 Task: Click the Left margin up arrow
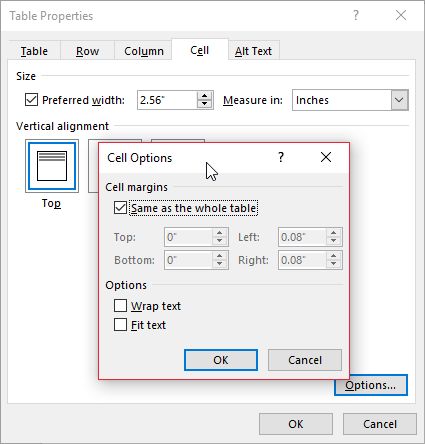click(333, 233)
